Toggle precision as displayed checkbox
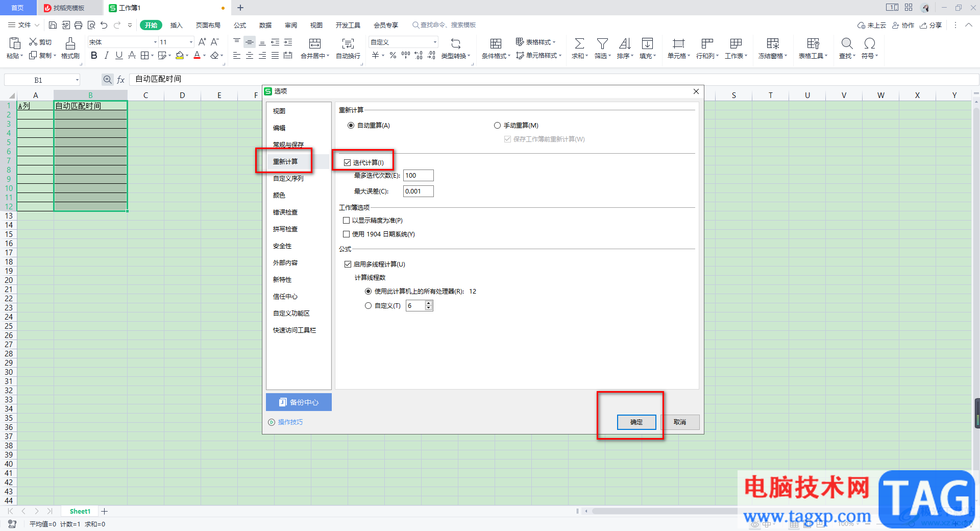Image resolution: width=980 pixels, height=531 pixels. tap(347, 221)
